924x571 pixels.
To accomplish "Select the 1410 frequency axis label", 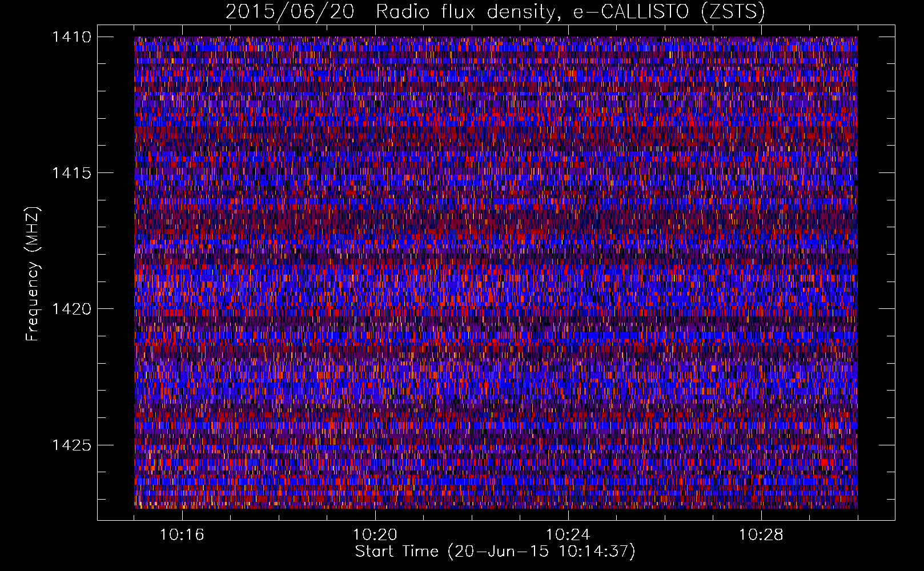I will click(x=71, y=37).
